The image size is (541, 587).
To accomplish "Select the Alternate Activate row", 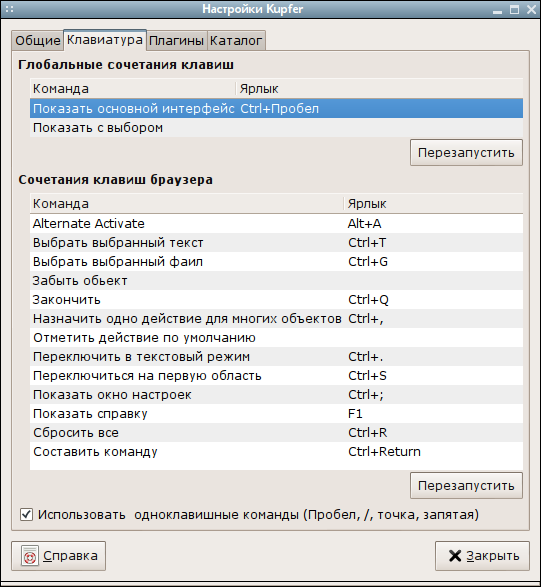I will [x=276, y=223].
